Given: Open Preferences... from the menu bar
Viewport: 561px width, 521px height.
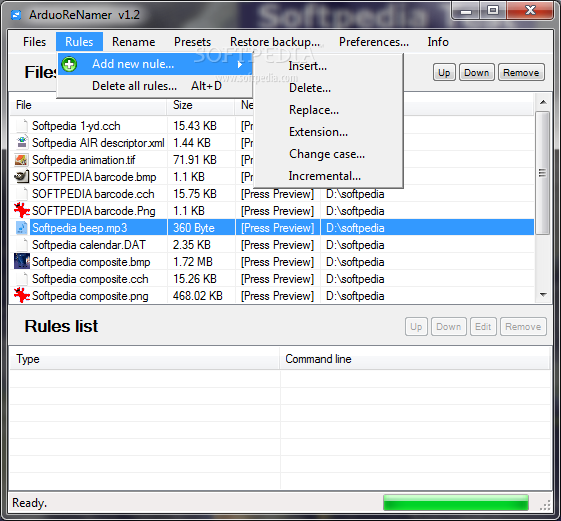Looking at the screenshot, I should 374,42.
